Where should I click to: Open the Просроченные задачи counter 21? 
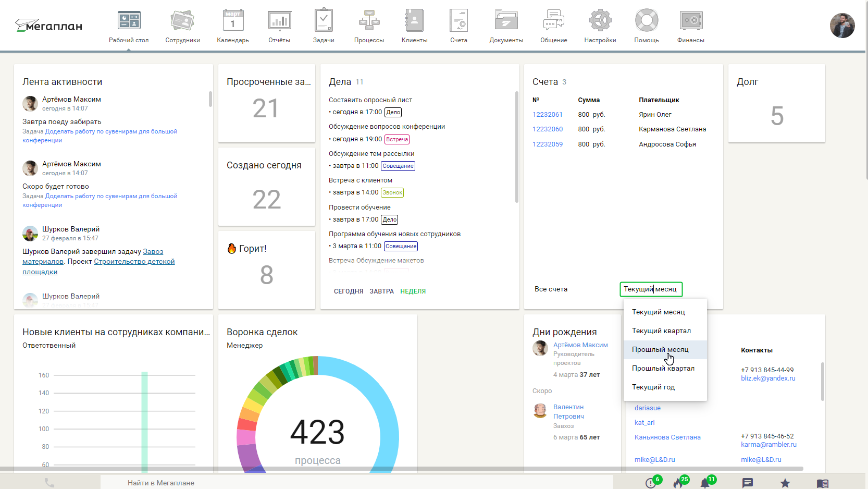coord(266,108)
